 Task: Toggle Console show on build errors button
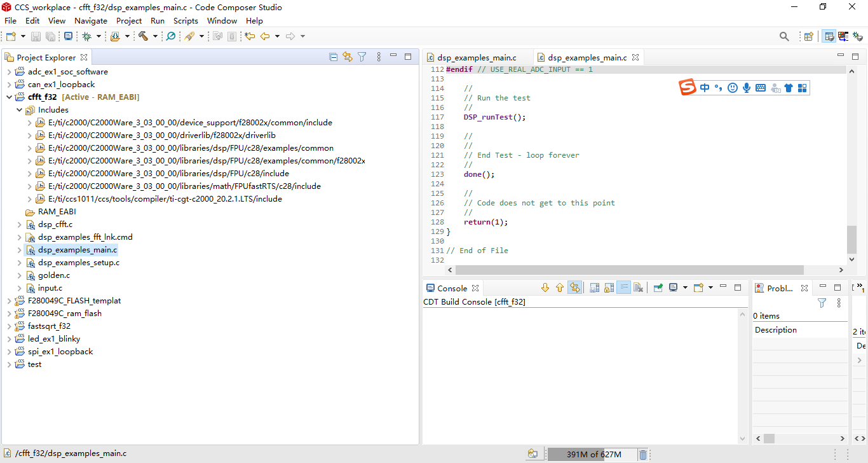(x=575, y=288)
